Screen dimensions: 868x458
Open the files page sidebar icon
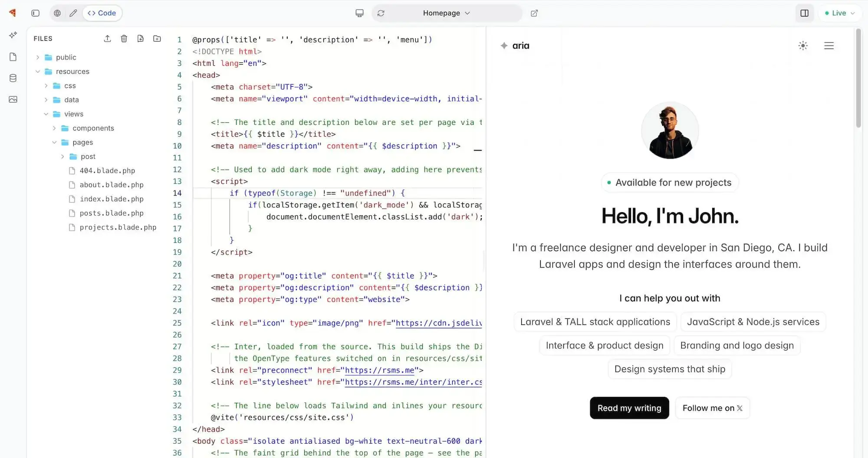13,57
